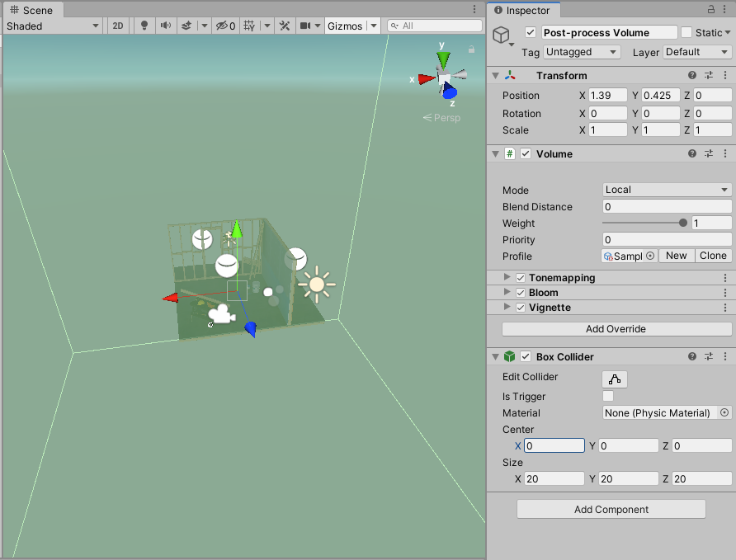Screen dimensions: 736x560
Task: Open the Mode dropdown set to Local
Action: (666, 190)
